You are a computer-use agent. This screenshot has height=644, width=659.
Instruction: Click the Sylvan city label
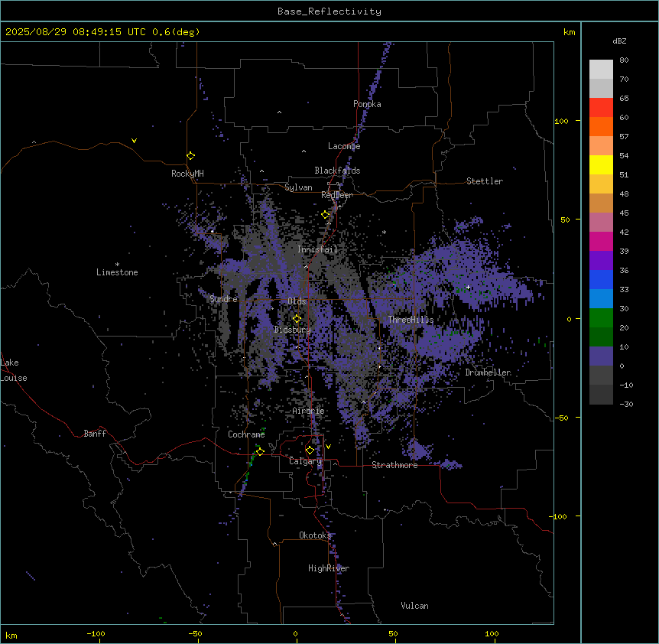(298, 187)
